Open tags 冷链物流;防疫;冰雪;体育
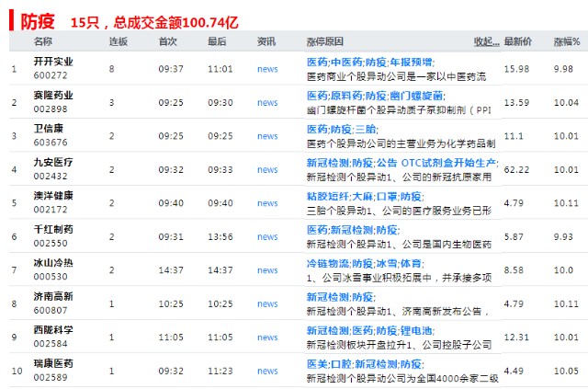Image resolution: width=588 pixels, height=389 pixels. tap(366, 264)
